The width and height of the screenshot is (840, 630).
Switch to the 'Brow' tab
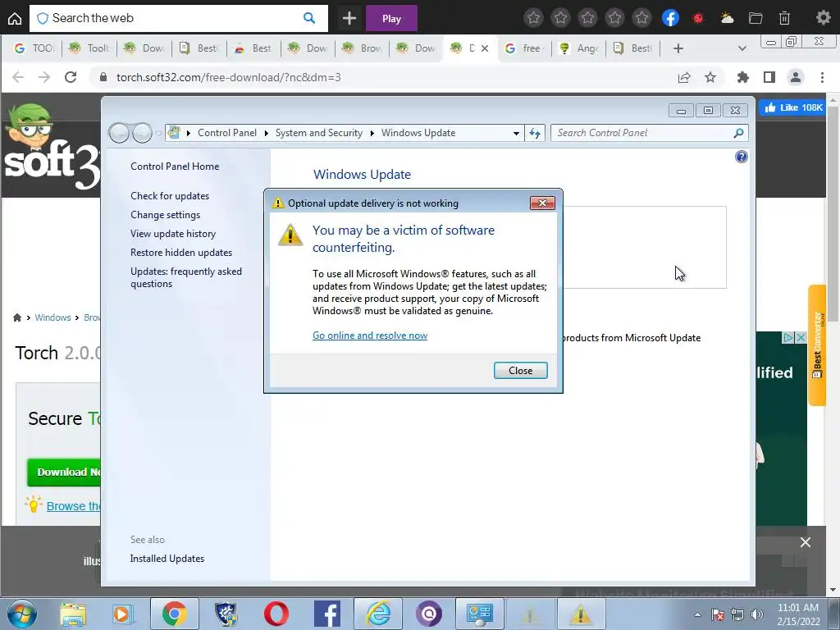tap(362, 48)
